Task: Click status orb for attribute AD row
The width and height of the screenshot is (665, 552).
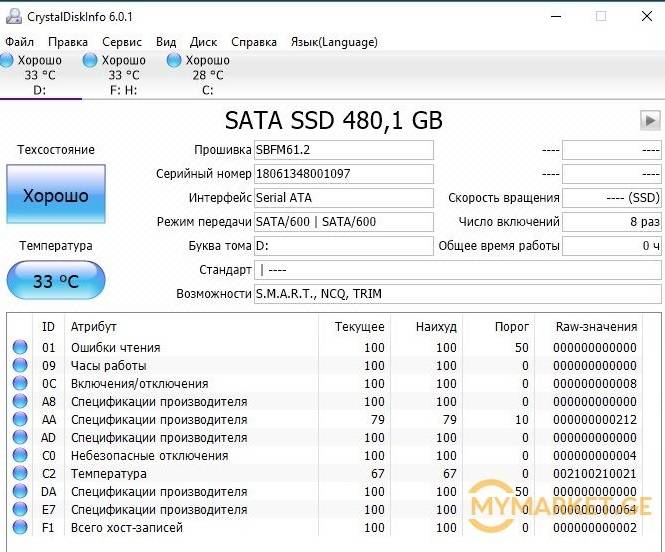Action: [x=20, y=437]
